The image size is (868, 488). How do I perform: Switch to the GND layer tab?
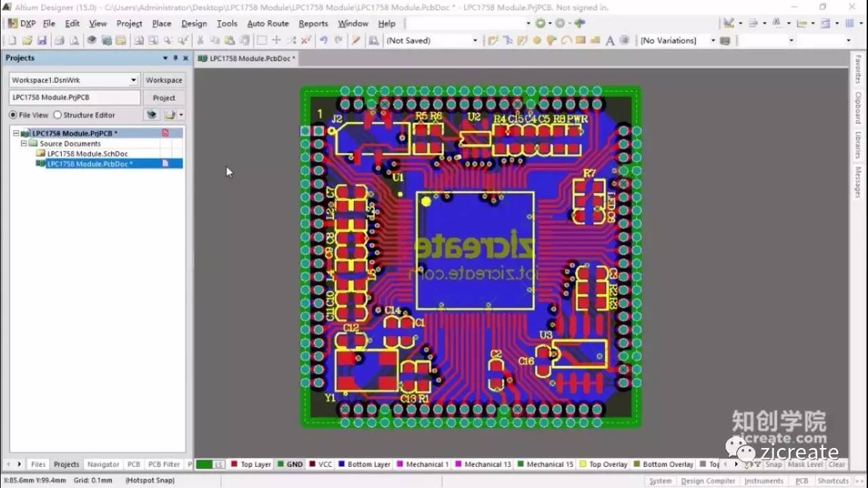[290, 465]
